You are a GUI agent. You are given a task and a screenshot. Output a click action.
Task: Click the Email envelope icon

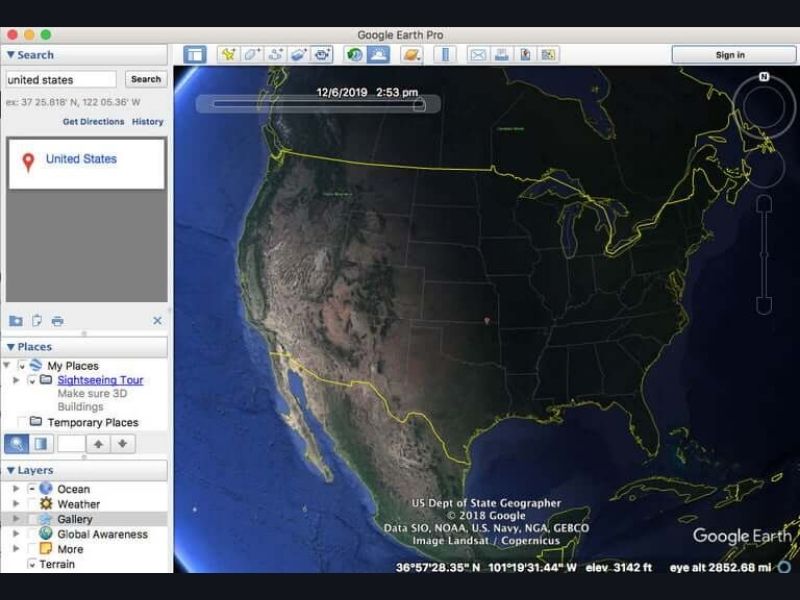click(478, 55)
